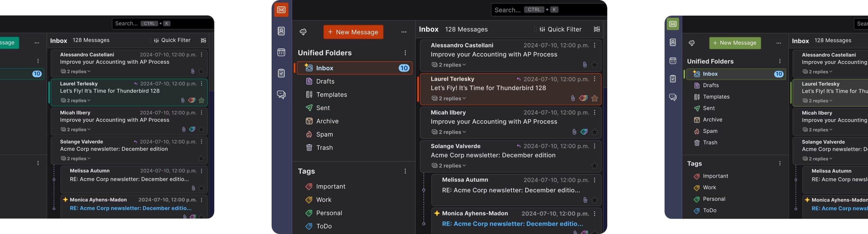Click Get Messages cloud icon beside orange New Message
Screen dimensions: 868x234
[303, 32]
